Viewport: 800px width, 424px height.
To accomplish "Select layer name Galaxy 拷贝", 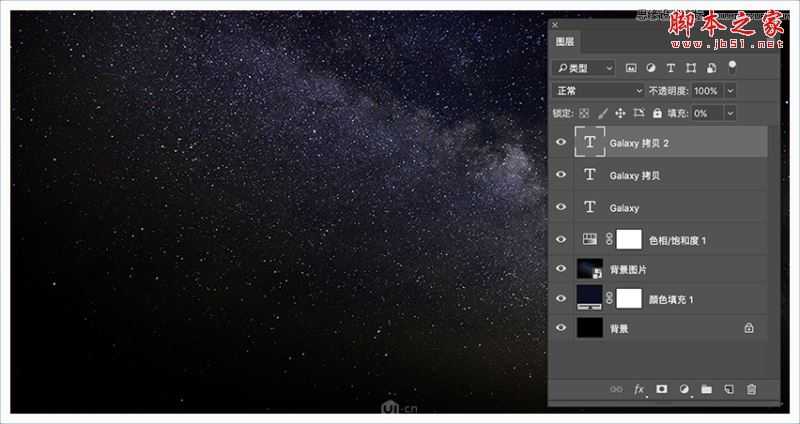I will coord(635,176).
